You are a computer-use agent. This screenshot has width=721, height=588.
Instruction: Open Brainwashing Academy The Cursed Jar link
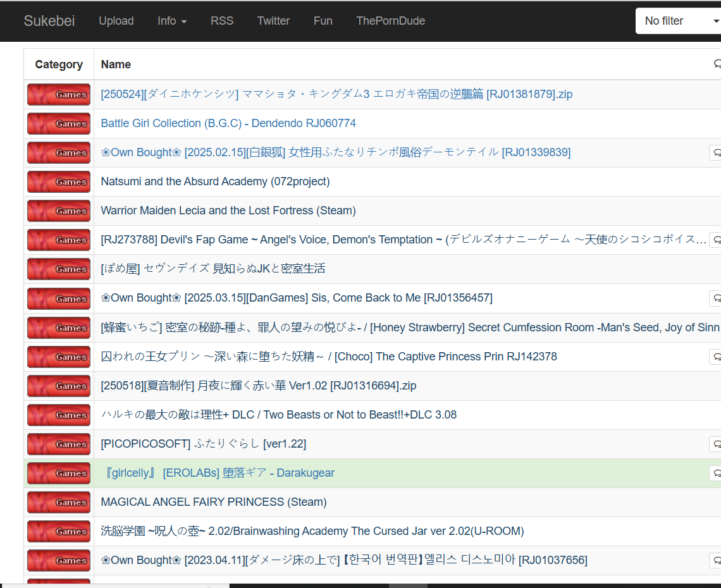pos(312,531)
